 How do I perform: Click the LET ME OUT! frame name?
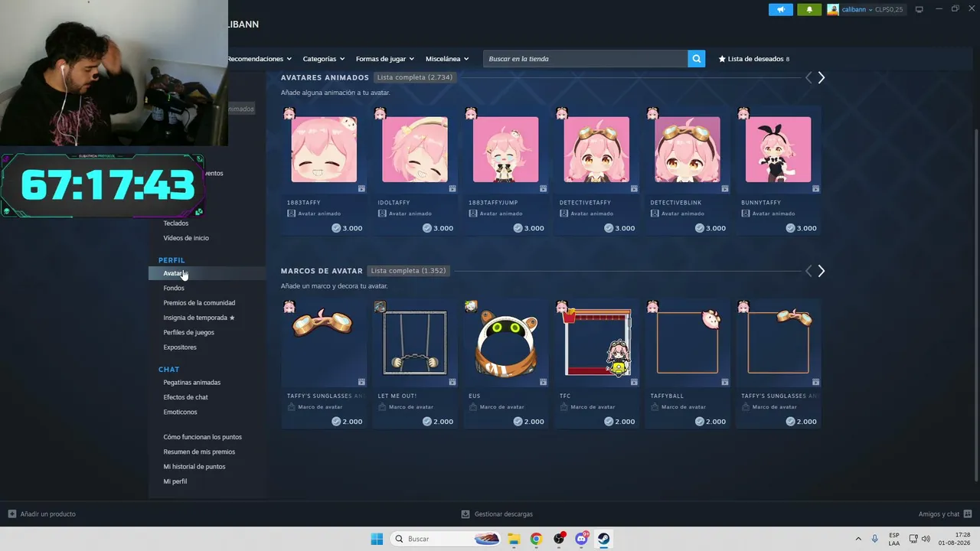coord(397,396)
